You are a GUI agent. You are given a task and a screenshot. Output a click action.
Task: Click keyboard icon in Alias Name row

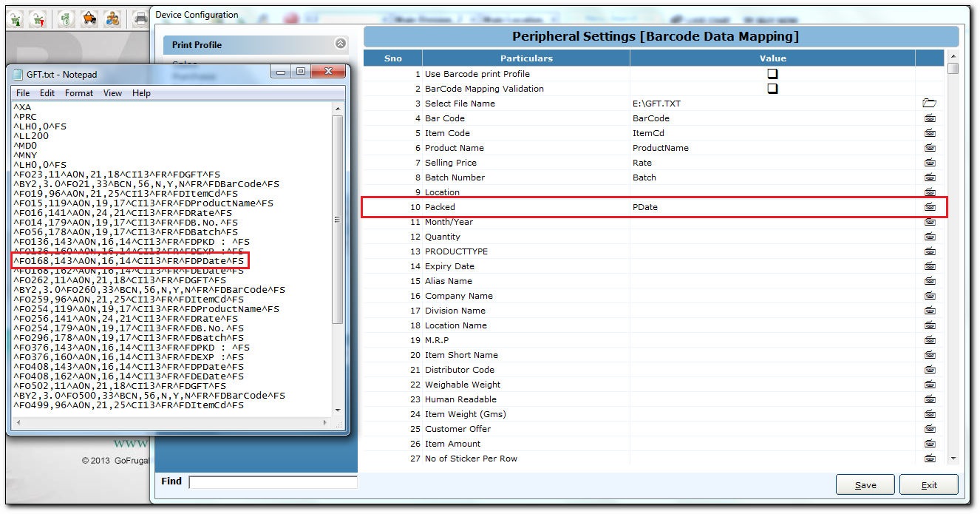coord(930,281)
